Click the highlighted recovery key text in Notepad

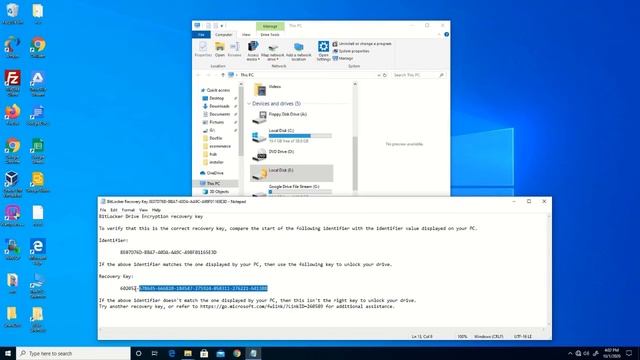(x=203, y=288)
